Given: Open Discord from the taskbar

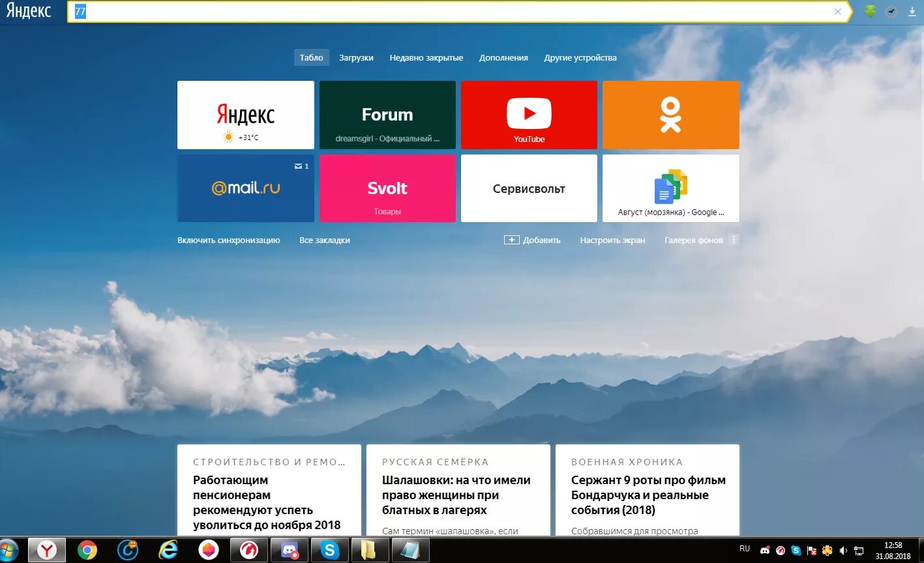Looking at the screenshot, I should 290,551.
